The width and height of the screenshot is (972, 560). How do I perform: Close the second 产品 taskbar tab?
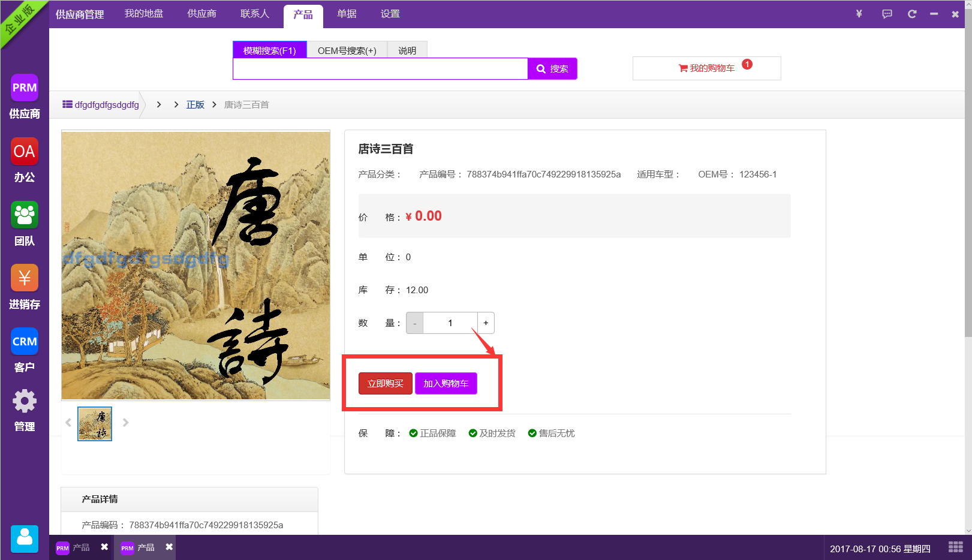(x=169, y=547)
